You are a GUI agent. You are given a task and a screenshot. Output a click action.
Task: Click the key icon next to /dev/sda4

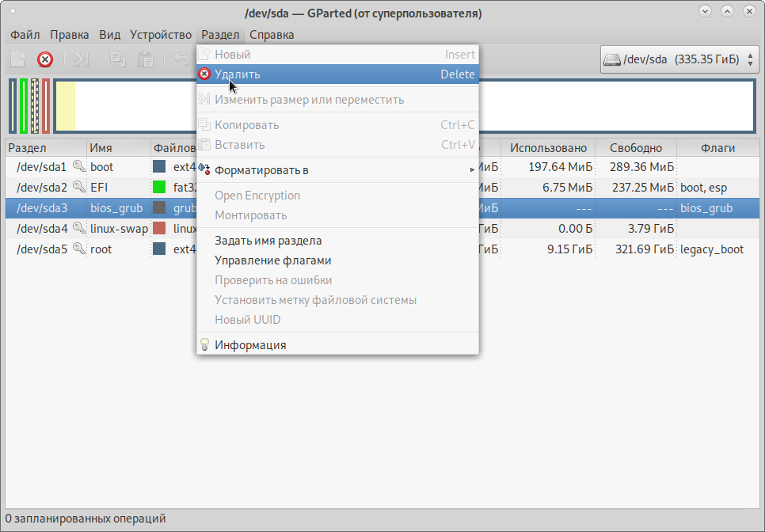[78, 228]
